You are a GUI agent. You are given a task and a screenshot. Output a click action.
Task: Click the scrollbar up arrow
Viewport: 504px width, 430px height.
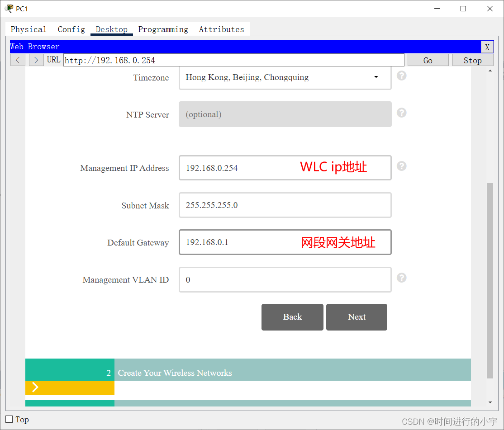(490, 71)
